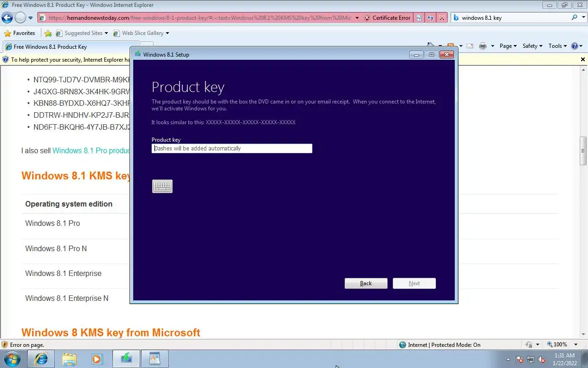Click the key starting DDTRW-HNDHV
588x368 pixels.
[81, 115]
